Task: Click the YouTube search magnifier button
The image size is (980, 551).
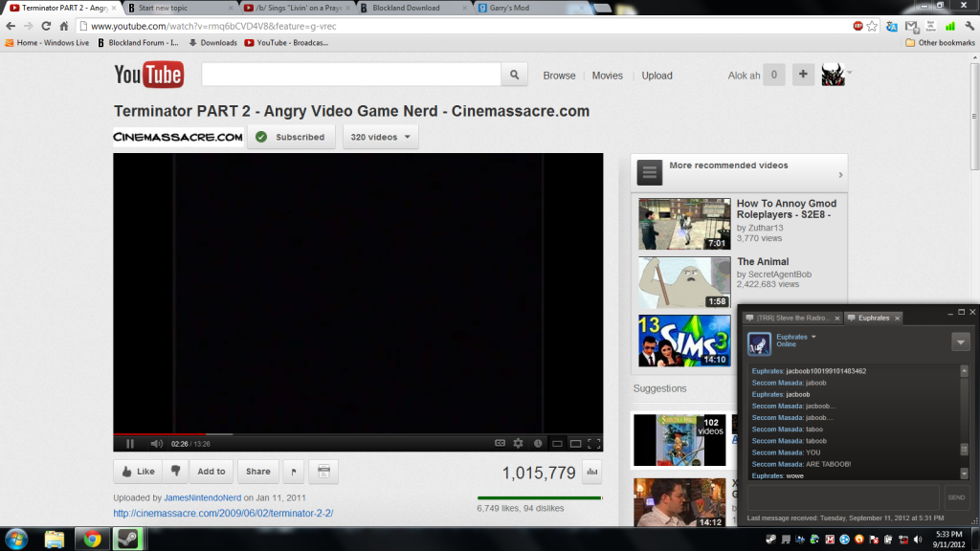Action: (x=514, y=75)
